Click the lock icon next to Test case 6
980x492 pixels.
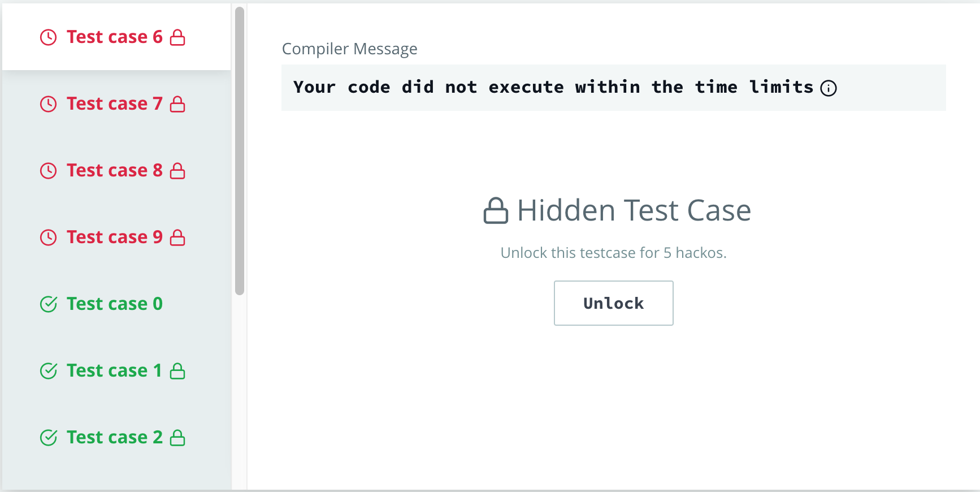177,37
